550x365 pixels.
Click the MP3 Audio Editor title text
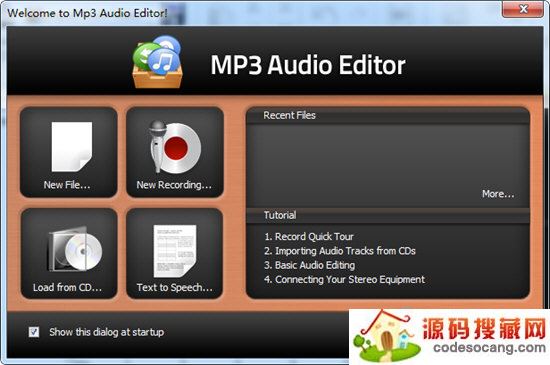(308, 65)
